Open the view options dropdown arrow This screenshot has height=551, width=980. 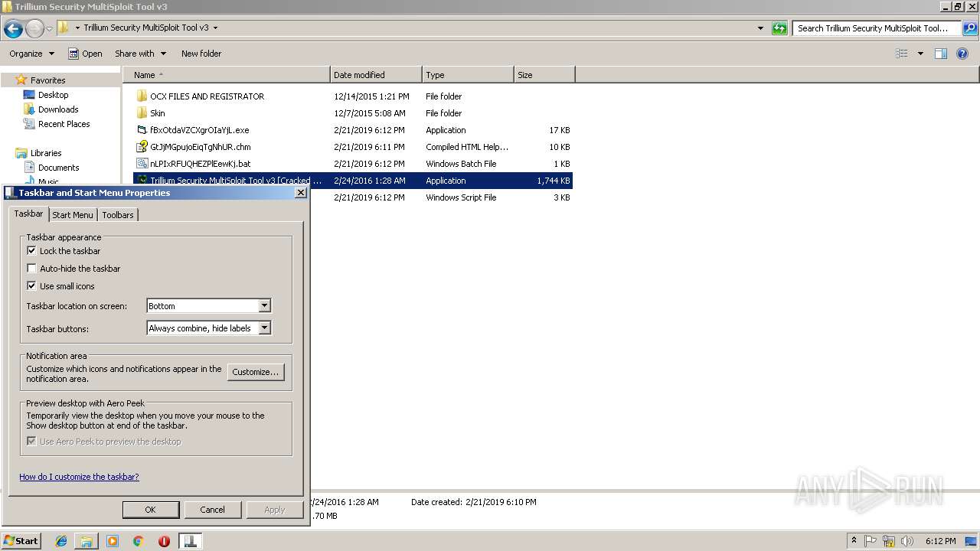pyautogui.click(x=920, y=54)
